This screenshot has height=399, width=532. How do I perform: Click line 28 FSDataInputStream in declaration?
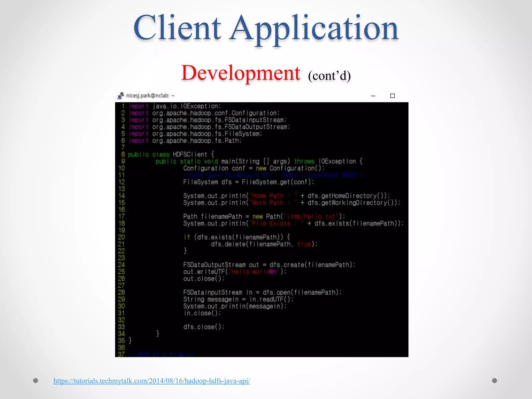pos(262,292)
